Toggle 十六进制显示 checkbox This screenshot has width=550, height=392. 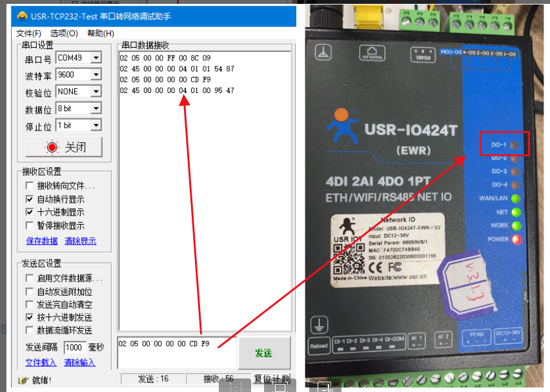pyautogui.click(x=30, y=212)
